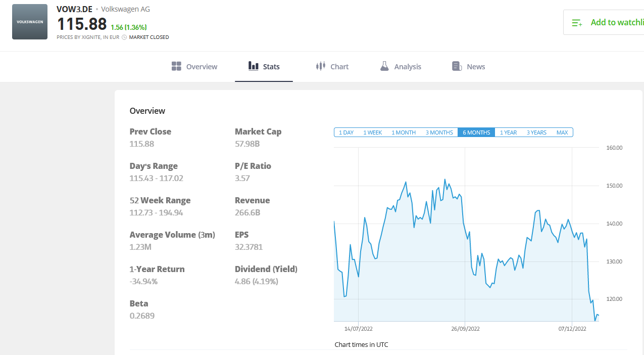Screen dimensions: 644x355
Task: Click the Analysis flask icon
Action: click(x=384, y=66)
